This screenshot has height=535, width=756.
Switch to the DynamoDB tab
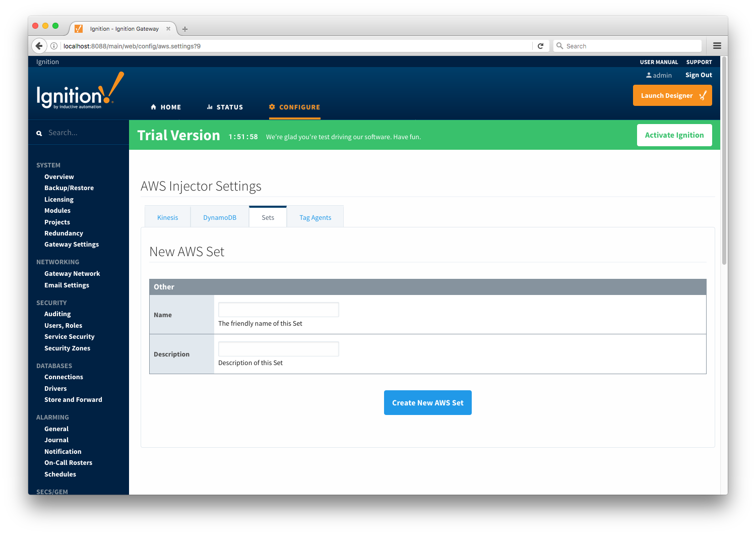pyautogui.click(x=220, y=217)
